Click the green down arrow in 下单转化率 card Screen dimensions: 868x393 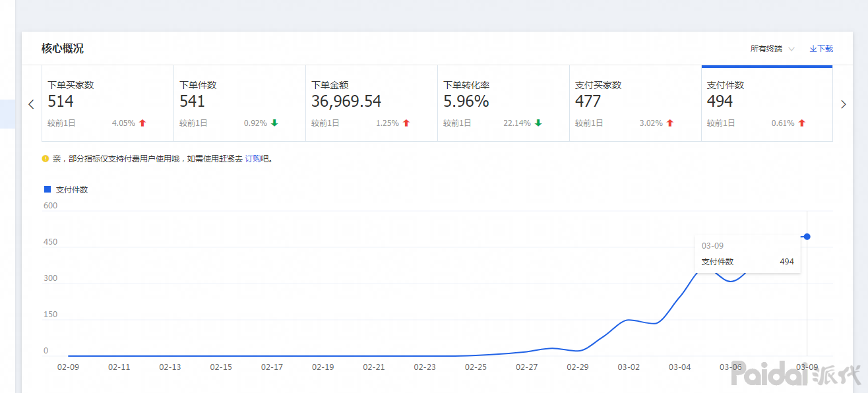tap(538, 123)
